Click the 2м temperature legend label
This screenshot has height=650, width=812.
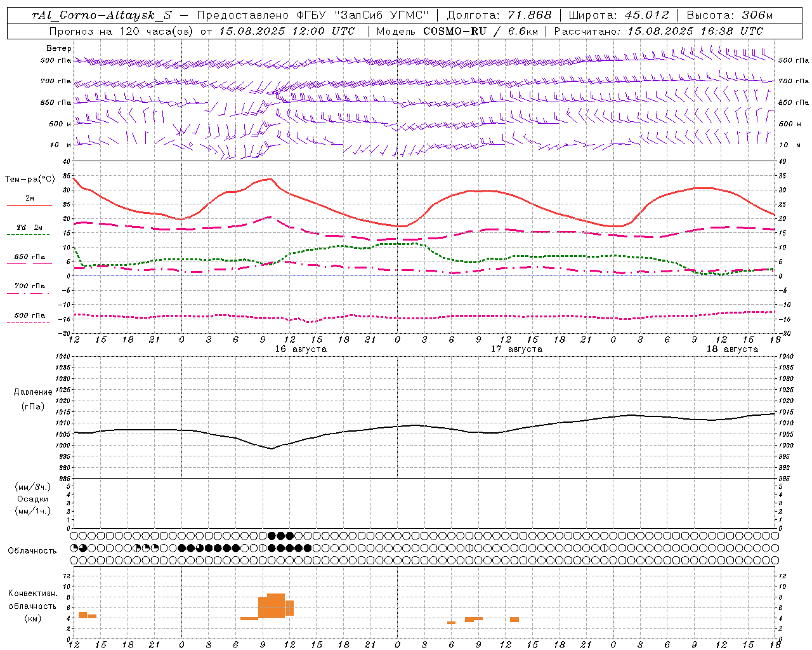coord(30,199)
